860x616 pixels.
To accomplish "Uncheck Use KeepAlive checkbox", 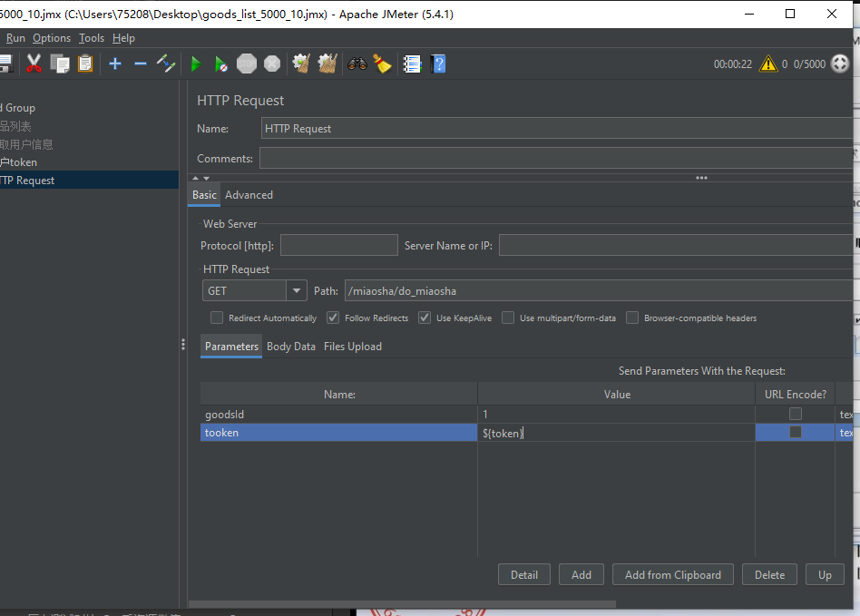I will tap(425, 318).
